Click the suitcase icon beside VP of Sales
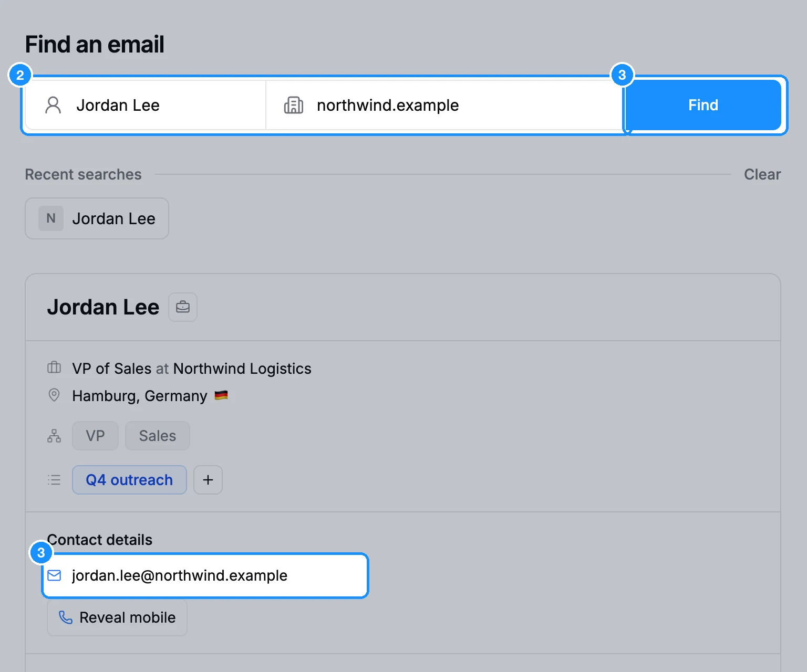This screenshot has height=672, width=807. click(54, 367)
